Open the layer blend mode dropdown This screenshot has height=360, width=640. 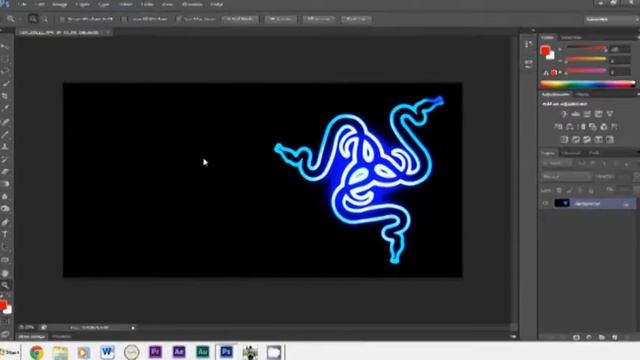tap(567, 177)
